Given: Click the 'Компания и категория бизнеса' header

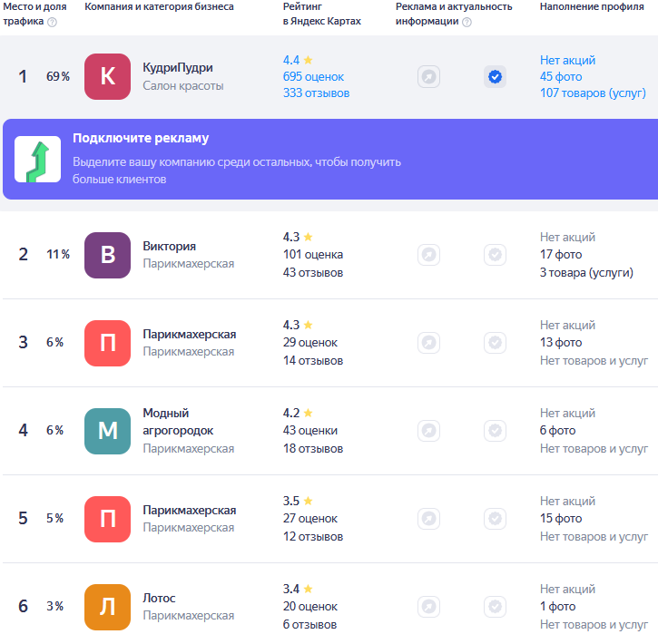Looking at the screenshot, I should (x=159, y=6).
